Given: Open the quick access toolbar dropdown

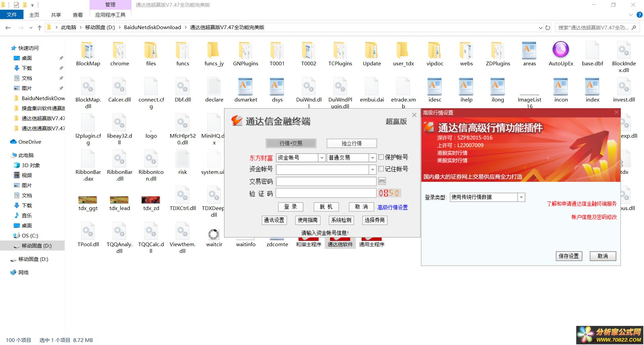Looking at the screenshot, I should coord(33,5).
